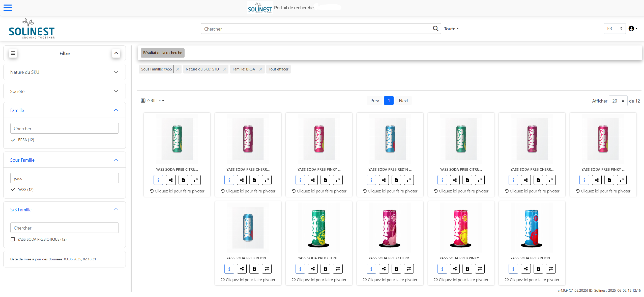Focus the Famille Chercher search box
The image size is (644, 297).
[x=65, y=129]
